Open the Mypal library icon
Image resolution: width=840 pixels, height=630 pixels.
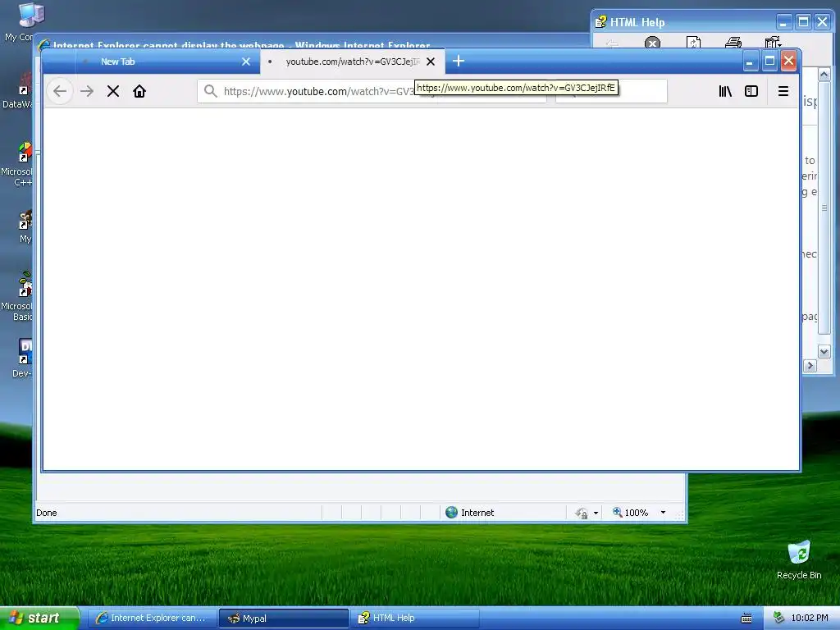(x=725, y=91)
